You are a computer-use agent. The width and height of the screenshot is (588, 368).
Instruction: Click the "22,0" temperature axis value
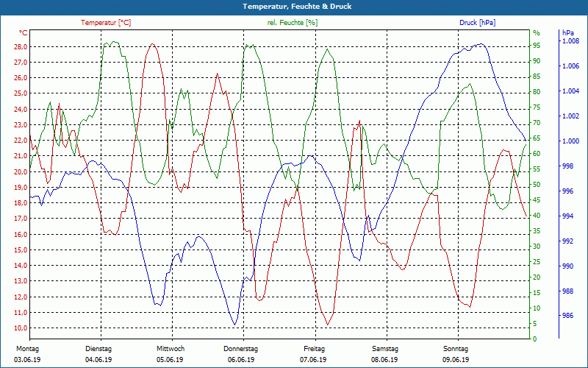[21, 141]
